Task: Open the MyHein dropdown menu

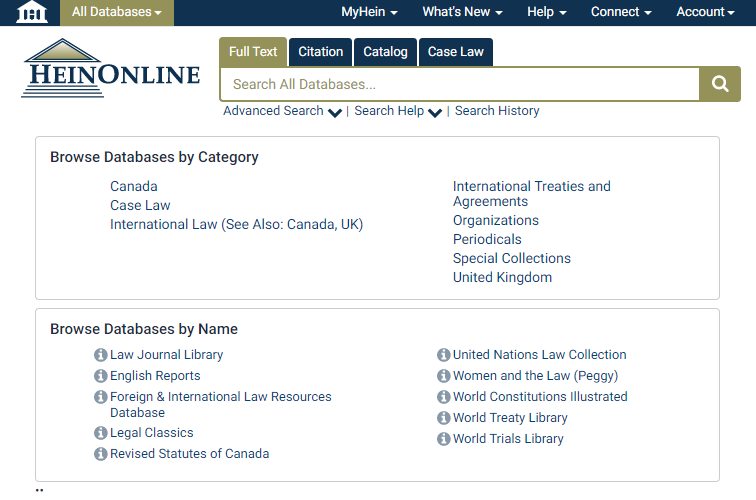Action: [x=369, y=12]
